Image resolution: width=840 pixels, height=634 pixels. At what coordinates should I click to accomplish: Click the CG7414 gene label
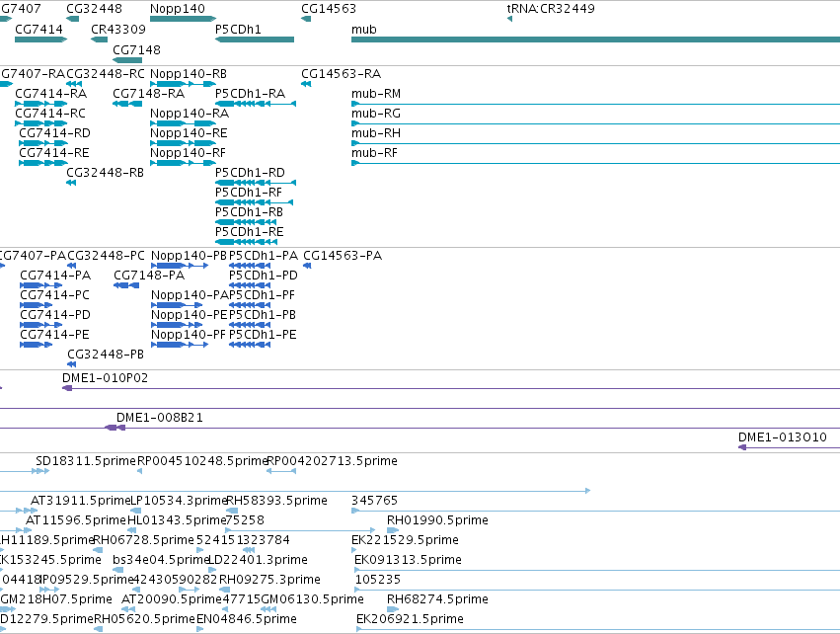click(38, 30)
